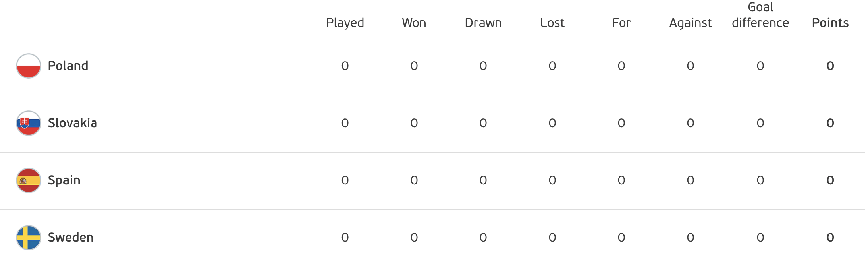Image resolution: width=868 pixels, height=275 pixels.
Task: Select the Lost column header
Action: [x=552, y=23]
